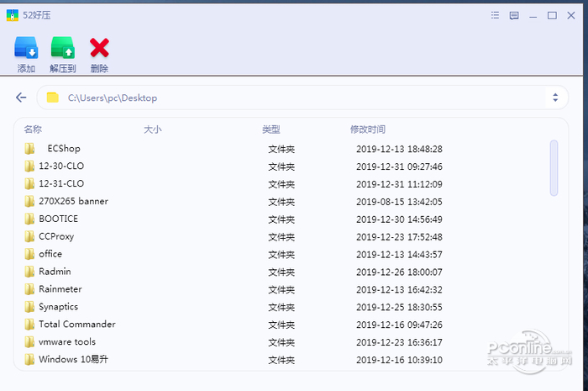Sort by 类型 column header
The image size is (588, 391).
pos(271,129)
